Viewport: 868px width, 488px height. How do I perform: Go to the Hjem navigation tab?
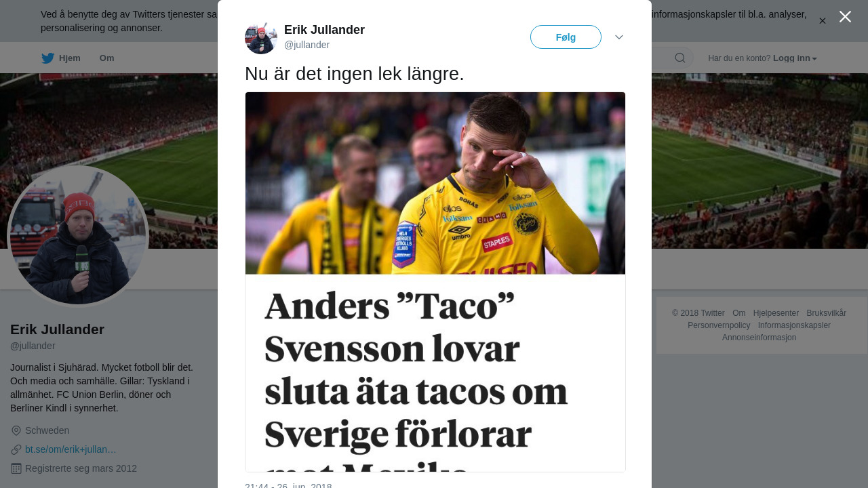tap(61, 58)
